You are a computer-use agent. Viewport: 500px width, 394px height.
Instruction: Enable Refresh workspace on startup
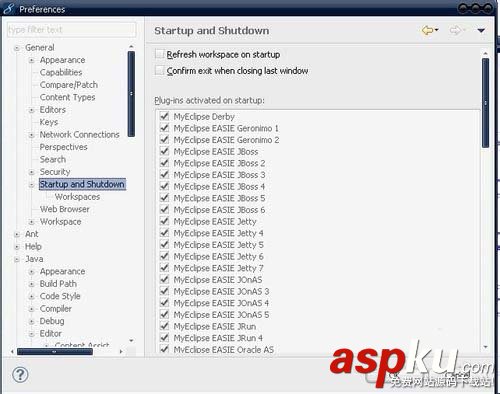pos(160,54)
